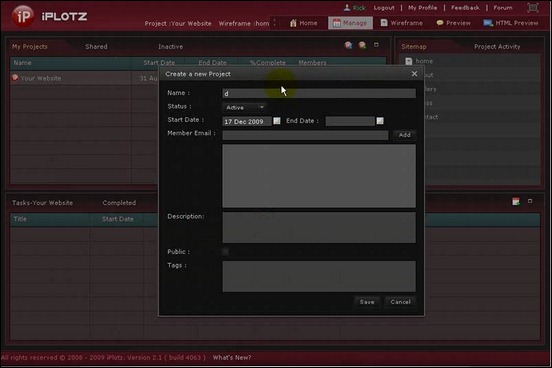Open the Project Activity tab
This screenshot has height=368, width=552.
coord(497,46)
